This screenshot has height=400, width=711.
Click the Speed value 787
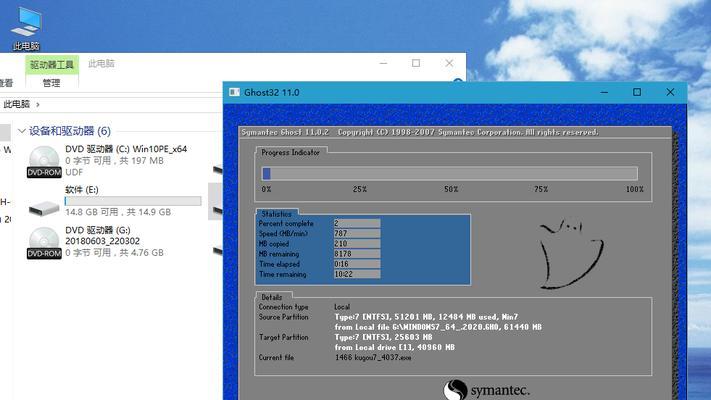click(357, 234)
